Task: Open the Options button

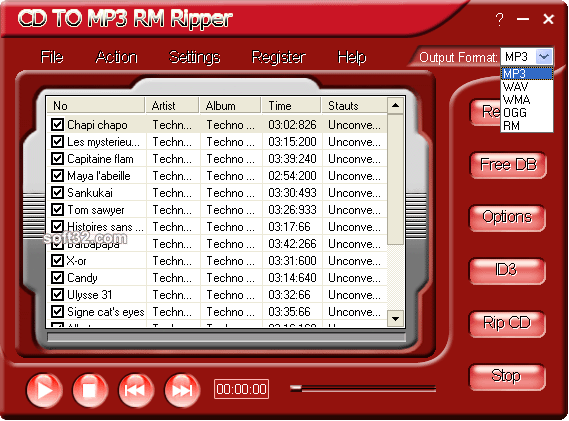Action: tap(507, 217)
